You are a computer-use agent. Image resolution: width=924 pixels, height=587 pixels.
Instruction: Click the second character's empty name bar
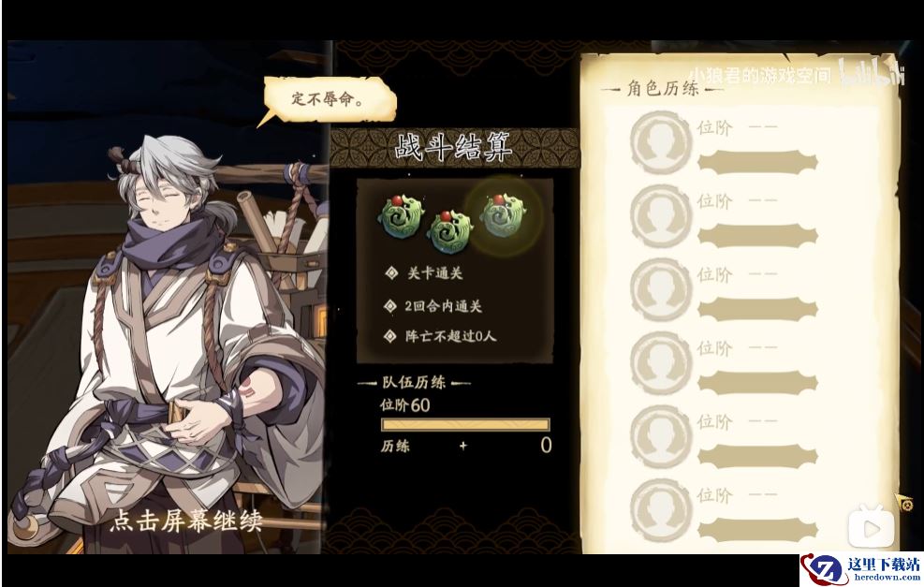(x=757, y=236)
